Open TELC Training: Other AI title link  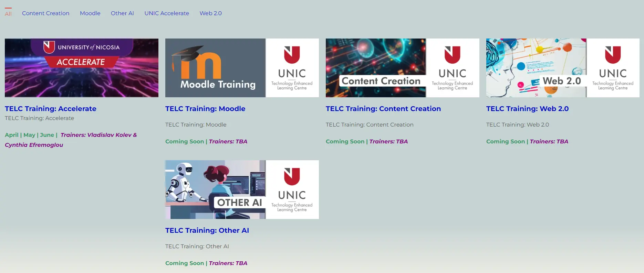click(207, 230)
